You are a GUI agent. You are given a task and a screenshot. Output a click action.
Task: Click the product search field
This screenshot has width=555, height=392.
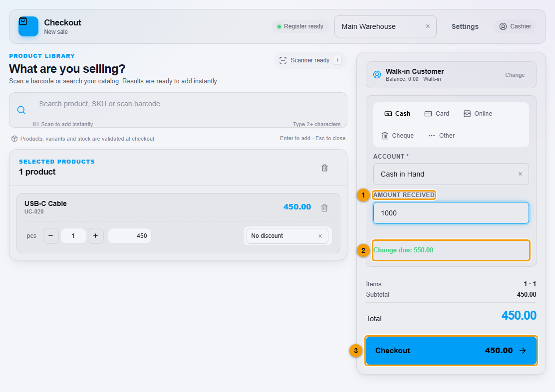(x=178, y=110)
